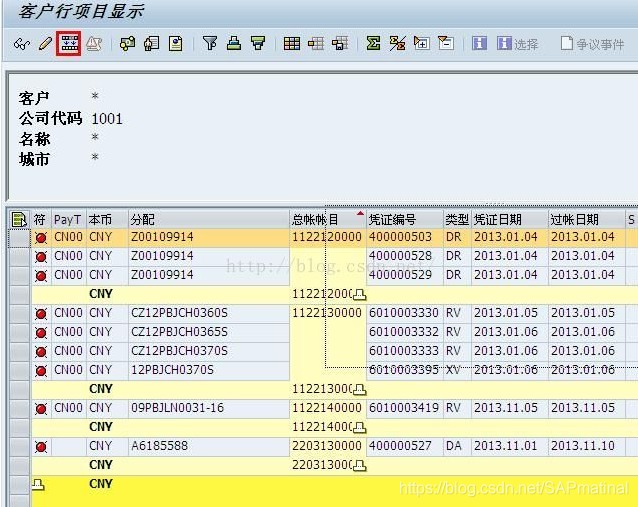The image size is (638, 507).
Task: Click document number 6010003419
Action: click(404, 408)
